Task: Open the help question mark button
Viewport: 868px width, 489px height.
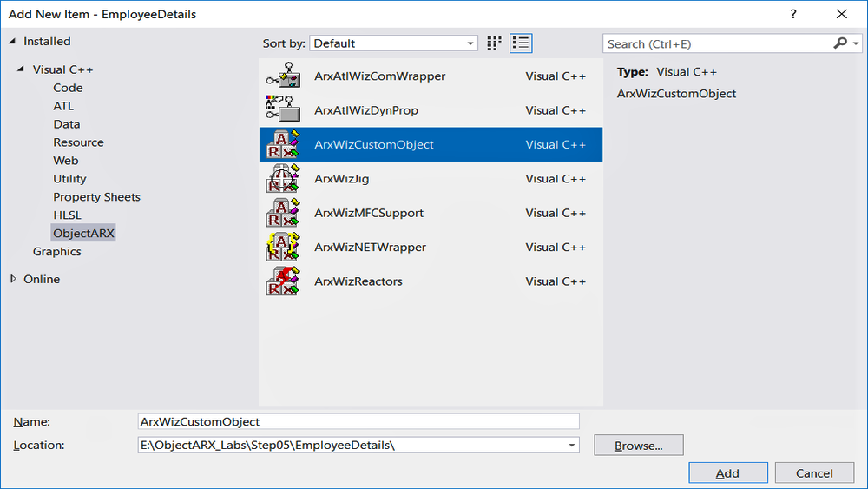Action: pyautogui.click(x=793, y=14)
